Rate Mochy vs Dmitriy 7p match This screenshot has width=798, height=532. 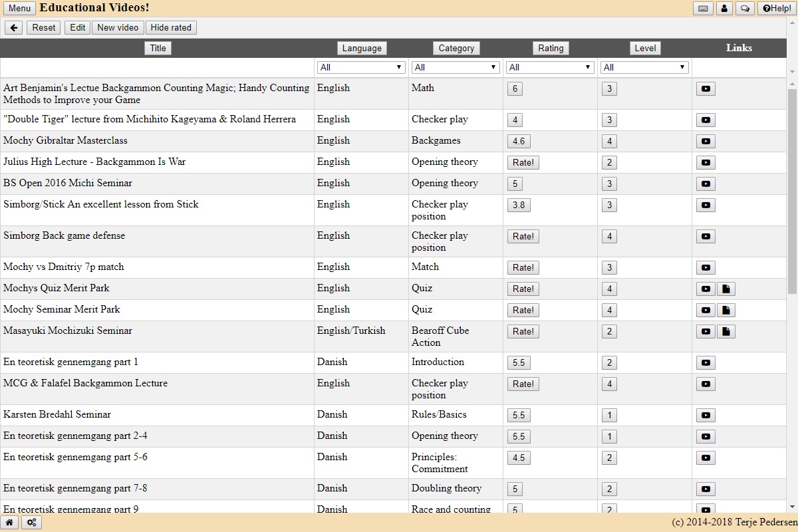pyautogui.click(x=523, y=268)
